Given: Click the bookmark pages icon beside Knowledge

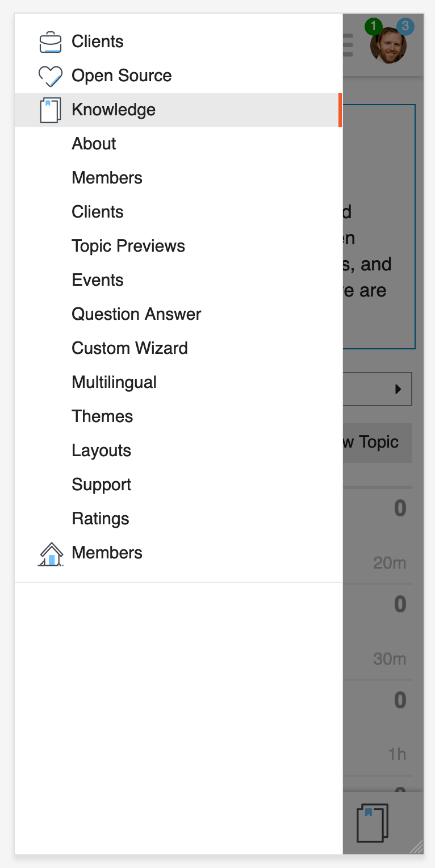Looking at the screenshot, I should point(50,110).
